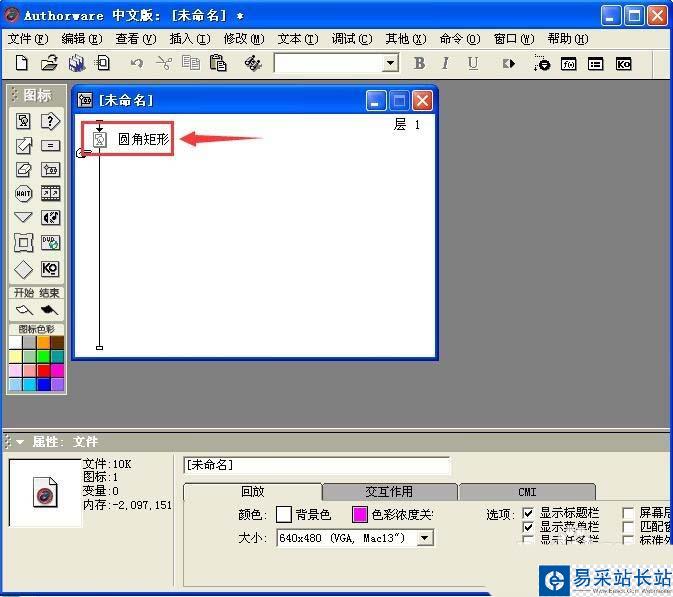Pick the white Start flag
This screenshot has width=673, height=597.
click(24, 309)
